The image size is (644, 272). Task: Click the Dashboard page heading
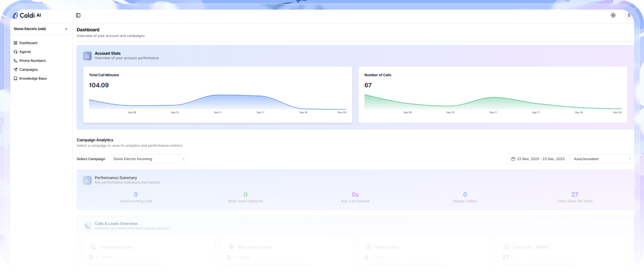click(x=88, y=30)
